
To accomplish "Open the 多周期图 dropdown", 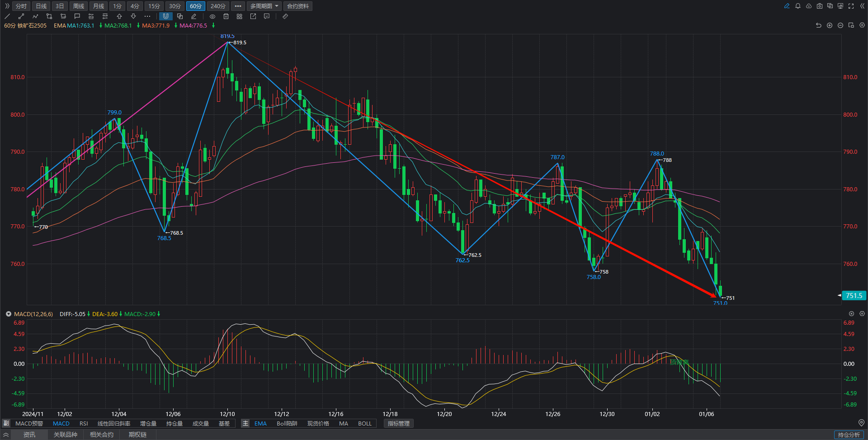I will click(264, 6).
